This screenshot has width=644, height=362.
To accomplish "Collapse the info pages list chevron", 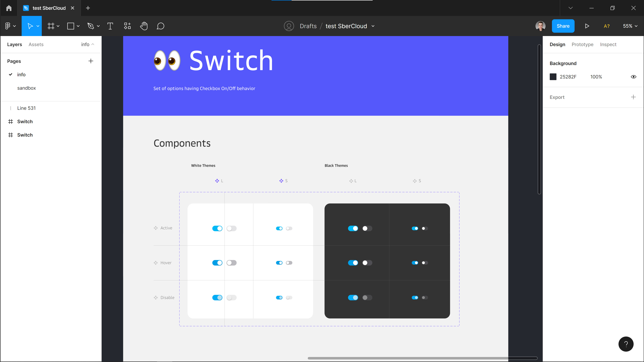I will click(x=93, y=44).
